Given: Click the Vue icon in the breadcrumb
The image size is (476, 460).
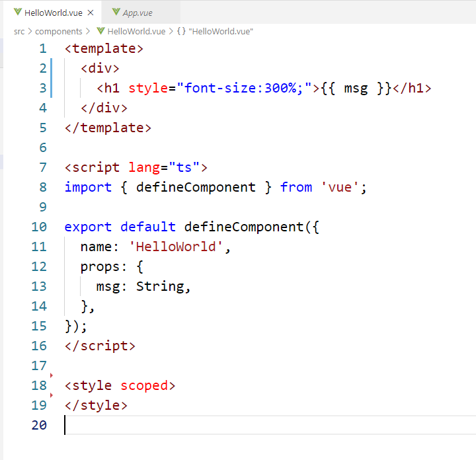Looking at the screenshot, I should click(100, 31).
